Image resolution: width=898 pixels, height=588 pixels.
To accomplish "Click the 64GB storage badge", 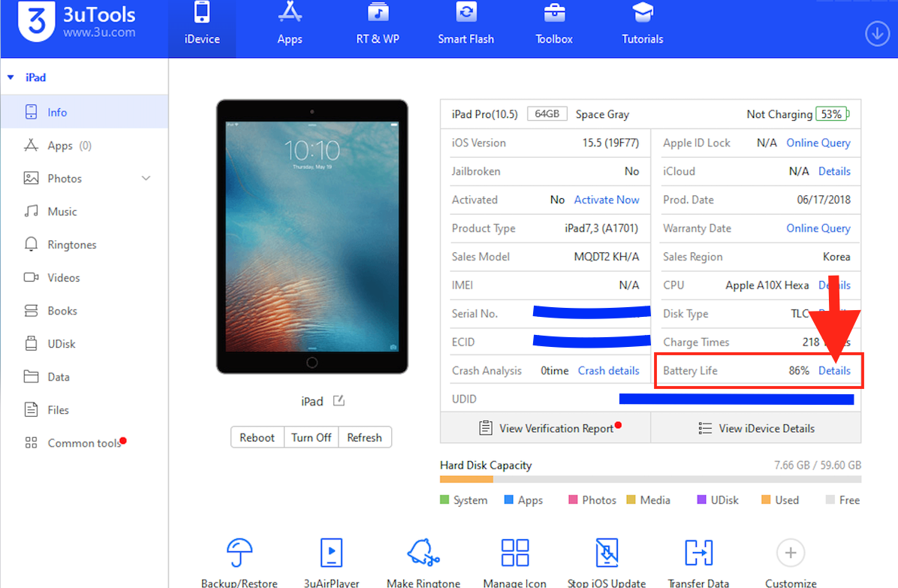I will coord(547,114).
